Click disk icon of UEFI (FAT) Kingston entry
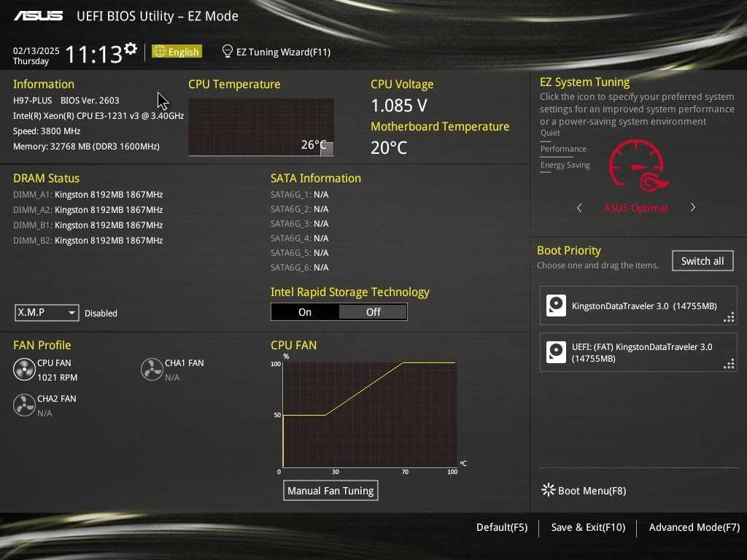Screen dimensions: 747x560 coord(556,352)
